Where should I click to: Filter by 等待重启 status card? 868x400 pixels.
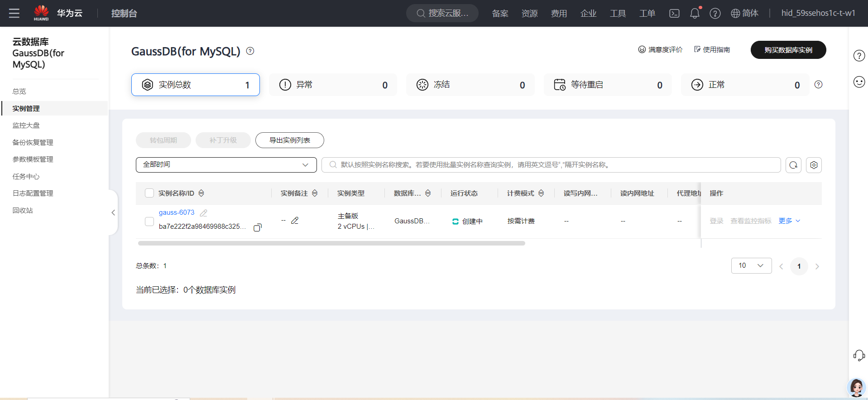[x=608, y=85]
